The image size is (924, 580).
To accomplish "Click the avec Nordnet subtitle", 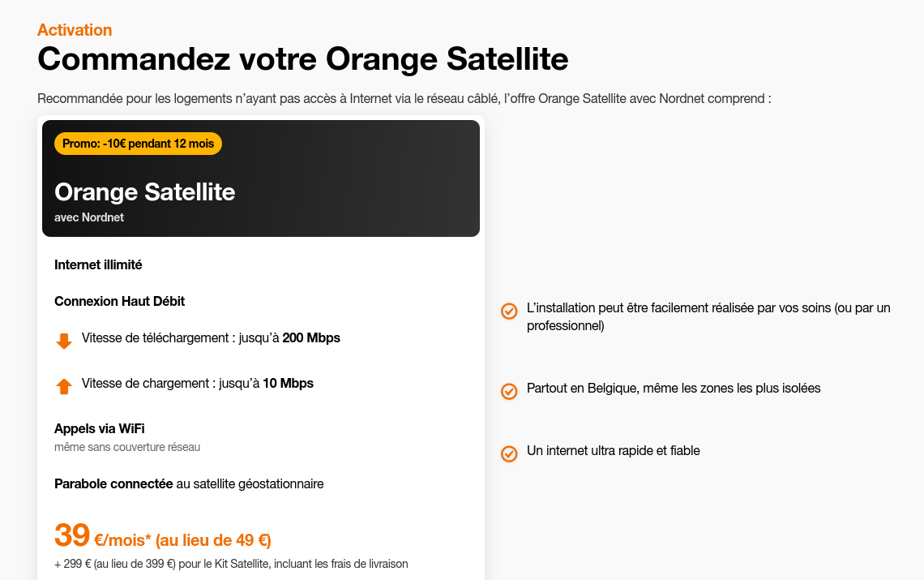I will pos(89,217).
